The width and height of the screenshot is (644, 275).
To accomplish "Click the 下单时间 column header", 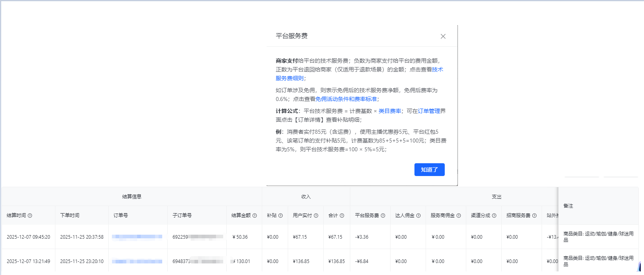I will (70, 216).
